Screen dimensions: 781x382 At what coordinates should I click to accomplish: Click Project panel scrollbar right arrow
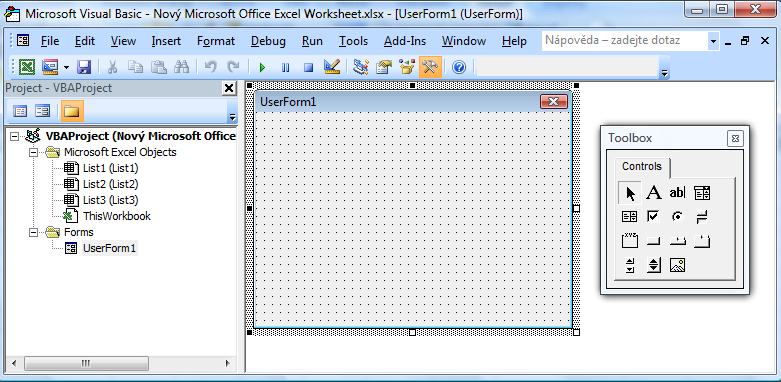[x=228, y=364]
